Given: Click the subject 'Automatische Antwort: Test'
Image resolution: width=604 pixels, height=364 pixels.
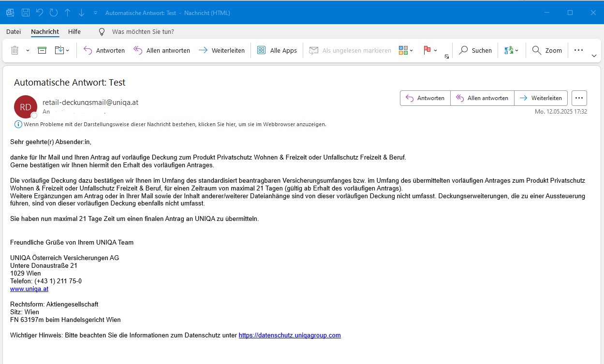Looking at the screenshot, I should pos(70,83).
